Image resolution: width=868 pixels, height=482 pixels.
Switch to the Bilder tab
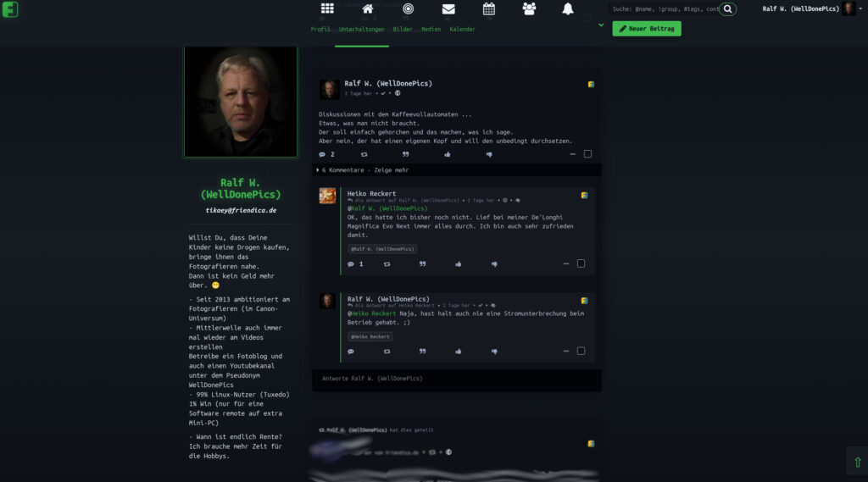[x=403, y=30]
